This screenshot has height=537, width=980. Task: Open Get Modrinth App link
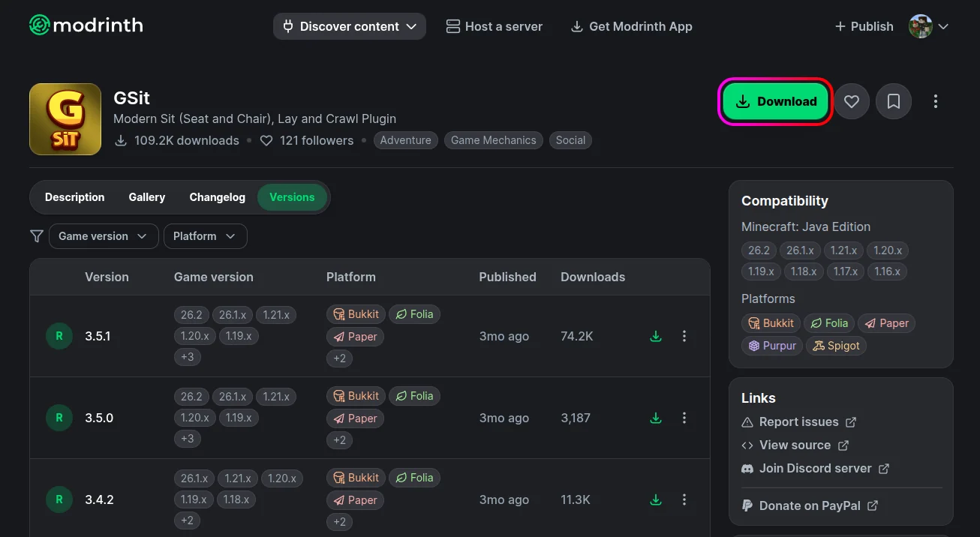click(632, 26)
